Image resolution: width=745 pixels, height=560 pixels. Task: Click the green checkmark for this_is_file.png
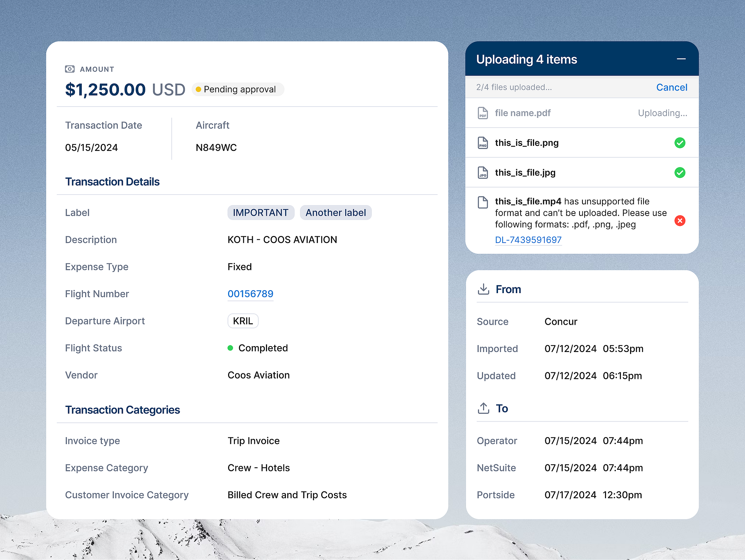point(680,143)
